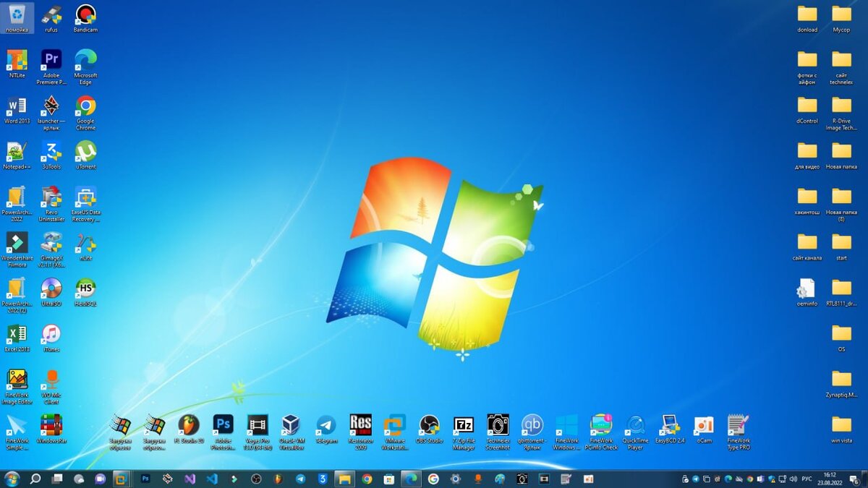
Task: Click the Start button
Action: [x=9, y=479]
